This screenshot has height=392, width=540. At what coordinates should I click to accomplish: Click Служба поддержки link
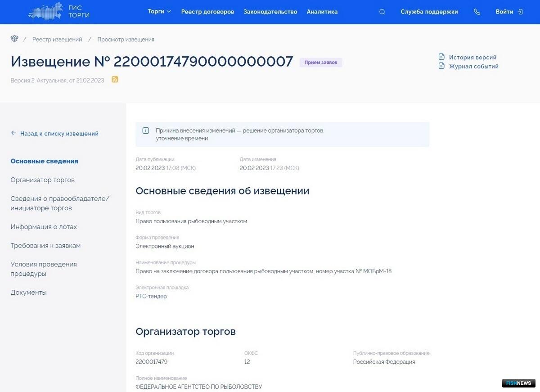pos(429,12)
